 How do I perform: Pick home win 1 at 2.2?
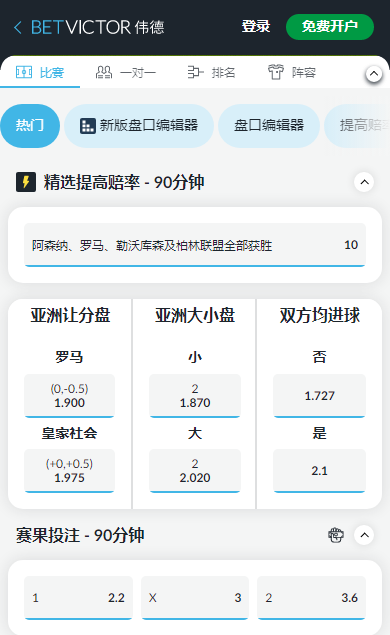click(x=79, y=598)
